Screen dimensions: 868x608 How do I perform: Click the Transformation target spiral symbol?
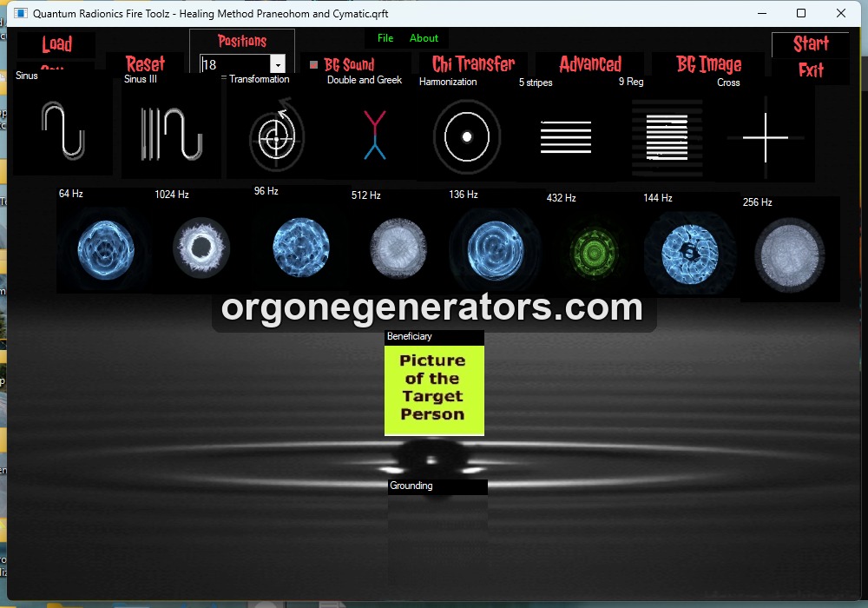pyautogui.click(x=276, y=135)
